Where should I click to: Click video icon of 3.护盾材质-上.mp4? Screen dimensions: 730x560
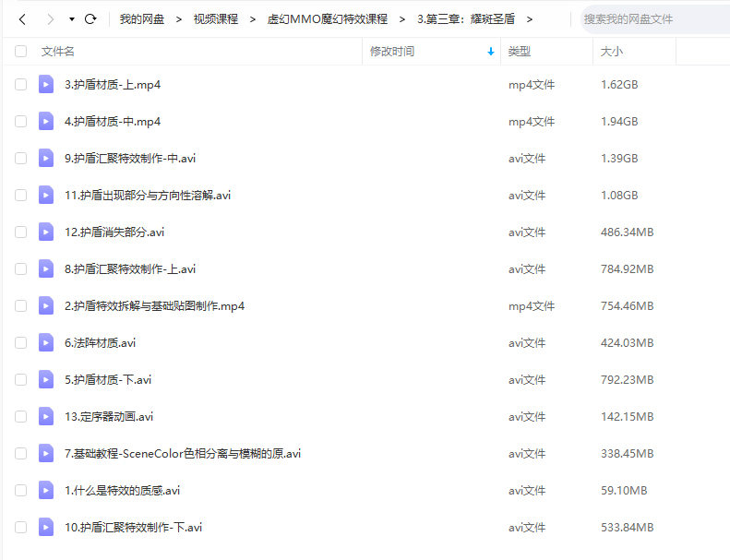point(46,85)
